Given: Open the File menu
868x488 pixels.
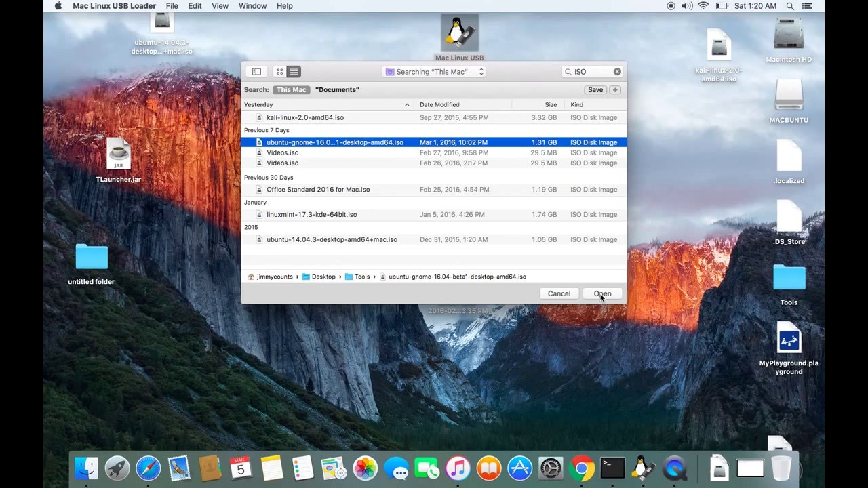Looking at the screenshot, I should [x=172, y=6].
